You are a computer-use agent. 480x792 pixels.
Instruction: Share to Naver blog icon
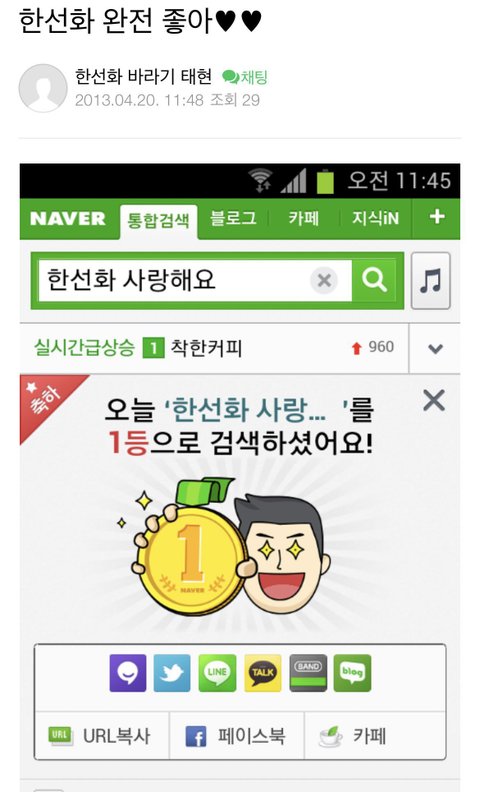click(x=352, y=673)
